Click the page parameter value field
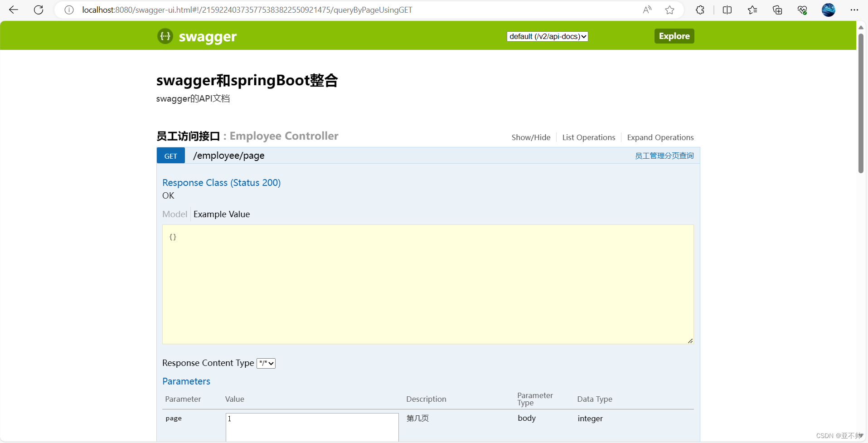868x443 pixels. (x=312, y=427)
